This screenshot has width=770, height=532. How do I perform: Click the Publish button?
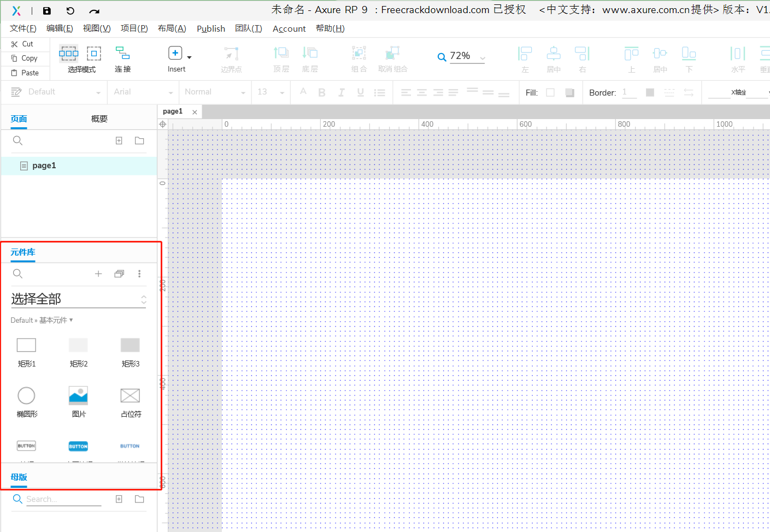point(211,28)
